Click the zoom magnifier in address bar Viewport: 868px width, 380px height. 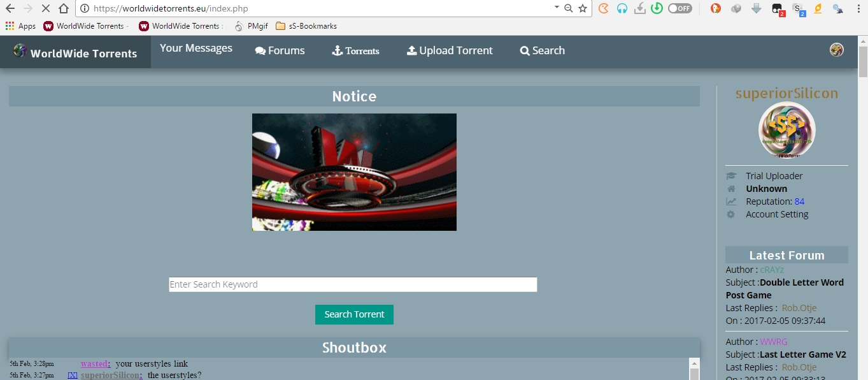pos(569,8)
